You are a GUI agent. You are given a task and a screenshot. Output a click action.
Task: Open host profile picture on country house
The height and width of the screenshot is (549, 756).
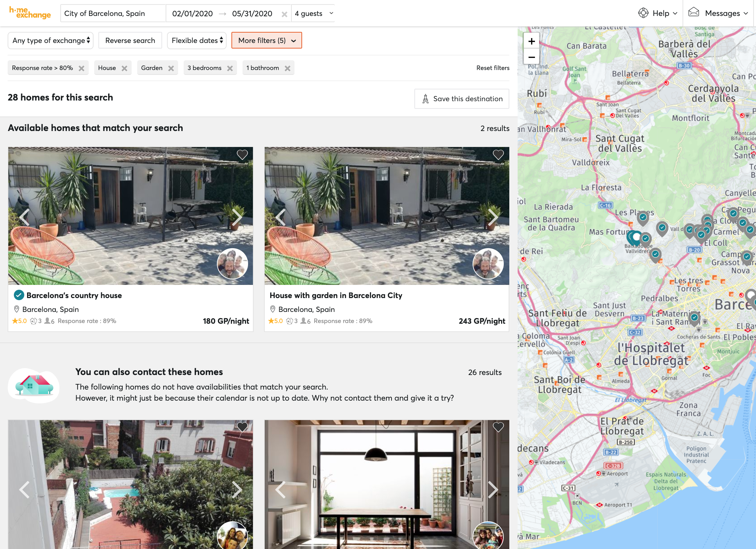tap(232, 264)
